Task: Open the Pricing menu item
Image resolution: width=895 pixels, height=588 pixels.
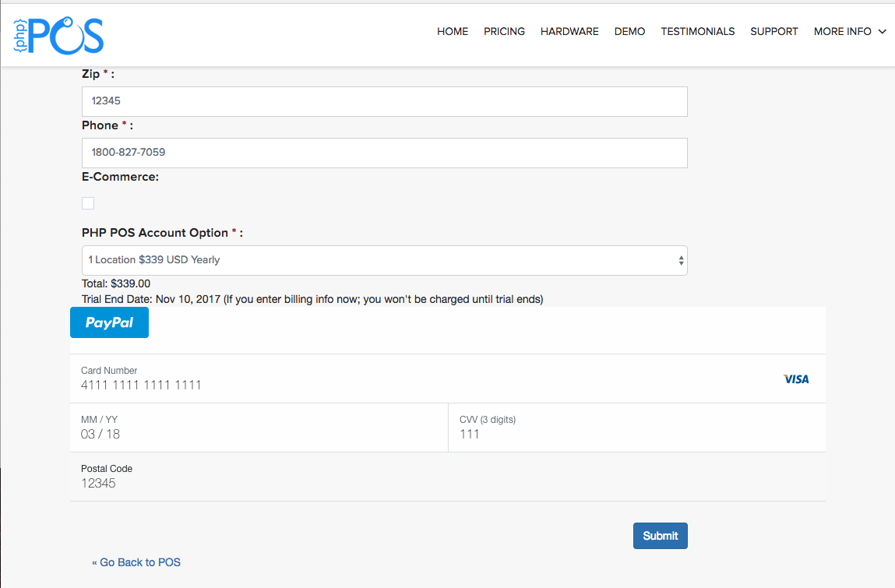Action: pyautogui.click(x=504, y=32)
